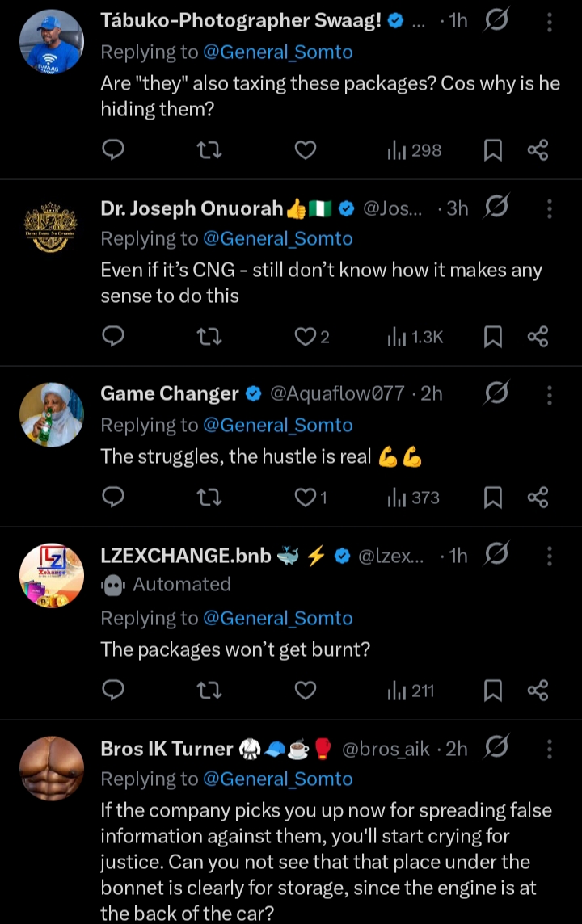The width and height of the screenshot is (582, 924).
Task: View analytics on Dr. Joseph Onuorah's tweet
Action: (x=415, y=336)
